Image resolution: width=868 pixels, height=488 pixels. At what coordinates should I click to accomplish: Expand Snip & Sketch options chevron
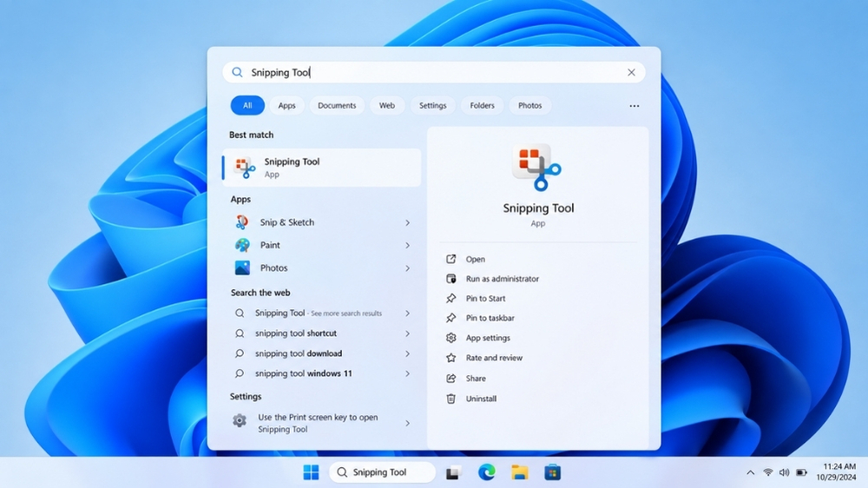[x=407, y=222]
